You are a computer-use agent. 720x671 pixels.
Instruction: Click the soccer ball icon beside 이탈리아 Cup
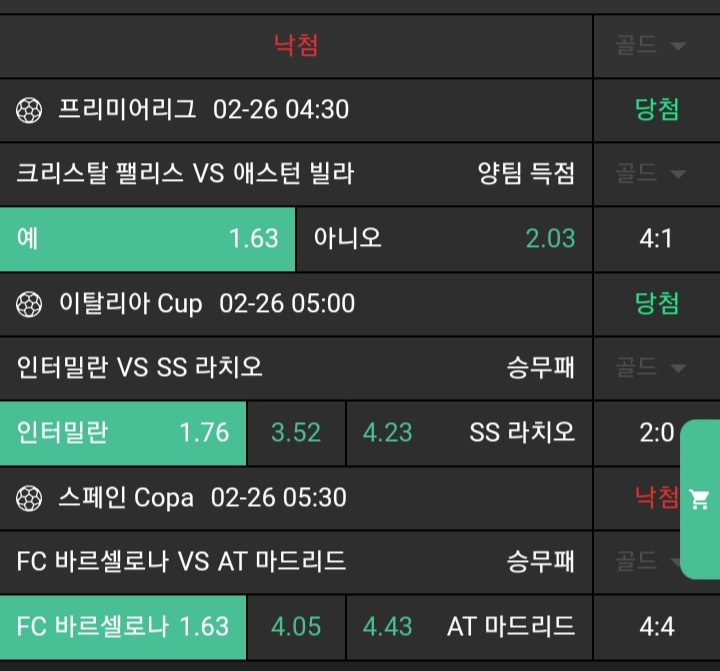[29, 304]
